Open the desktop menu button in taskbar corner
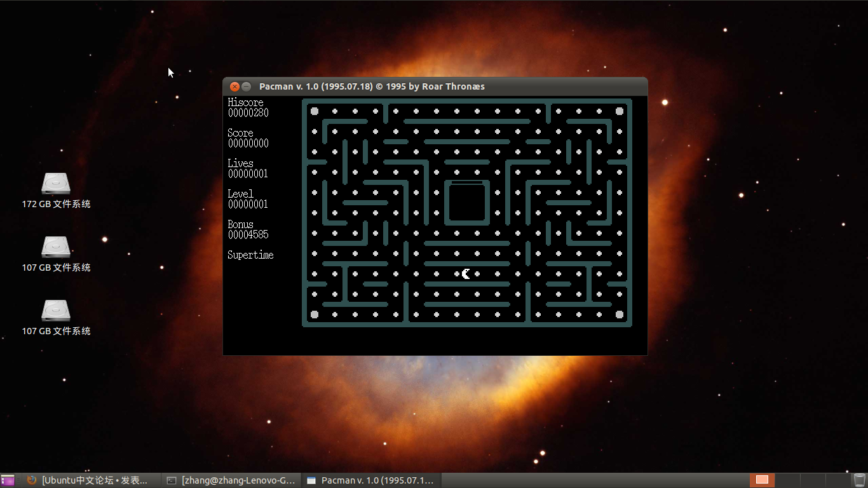 (x=8, y=480)
